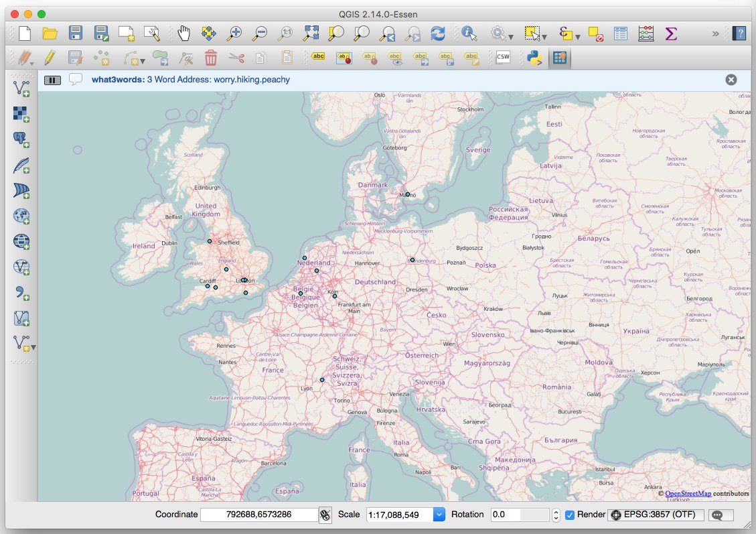Zoom to last extent
Screen dimensions: 756x534
click(x=387, y=34)
